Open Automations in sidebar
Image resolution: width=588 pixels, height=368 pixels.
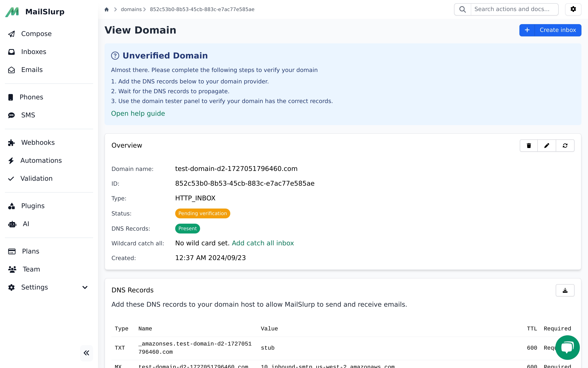41,161
